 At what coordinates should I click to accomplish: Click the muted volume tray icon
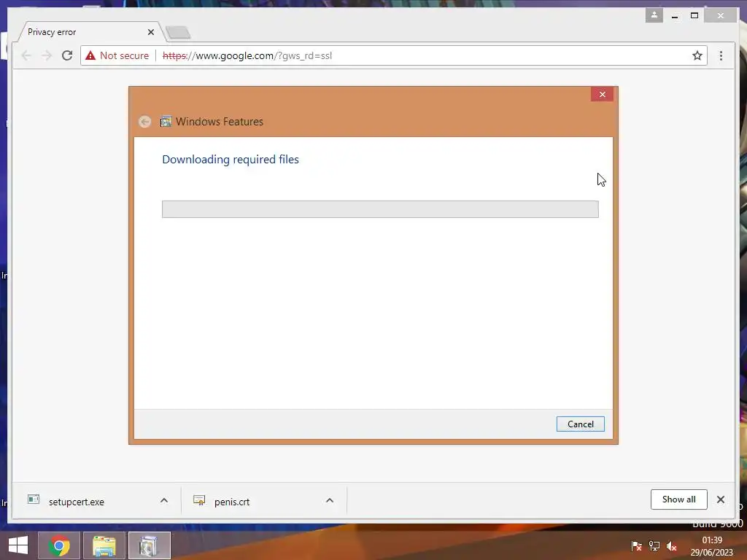click(672, 546)
